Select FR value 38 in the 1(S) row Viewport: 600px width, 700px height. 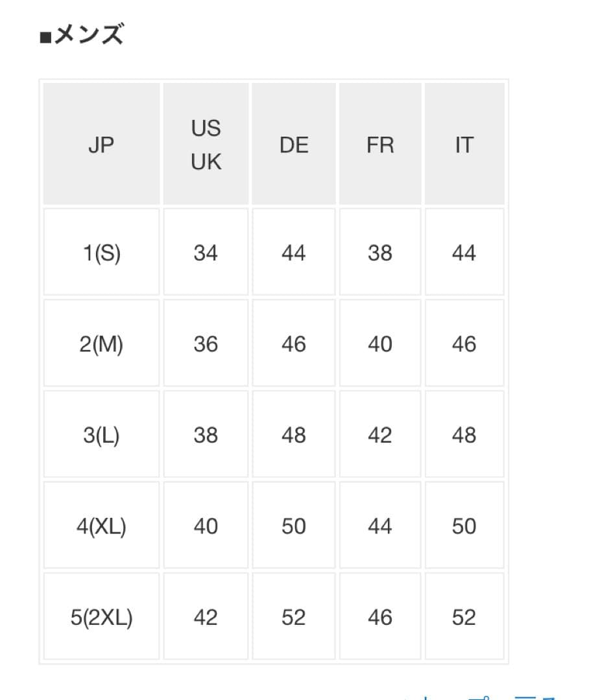380,252
